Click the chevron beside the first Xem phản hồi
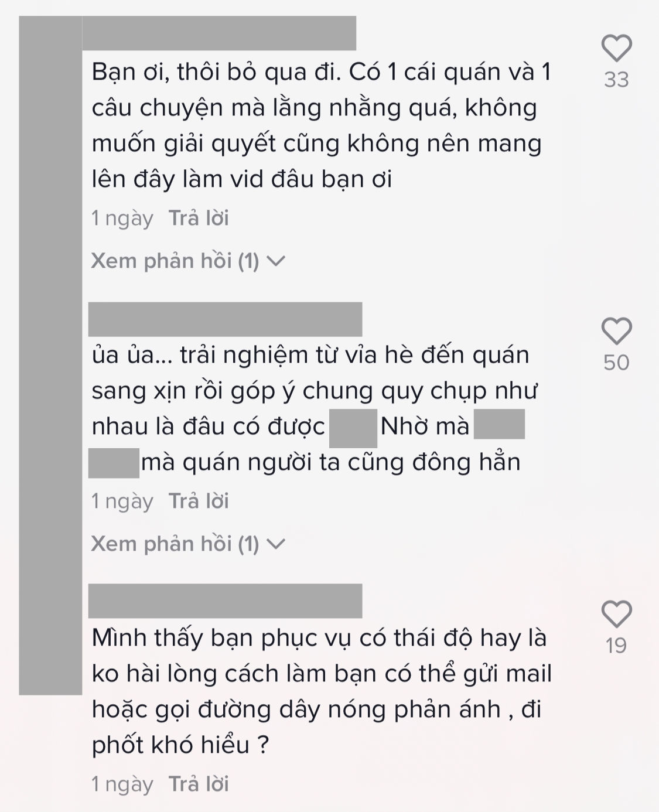This screenshot has height=812, width=659. (x=276, y=261)
